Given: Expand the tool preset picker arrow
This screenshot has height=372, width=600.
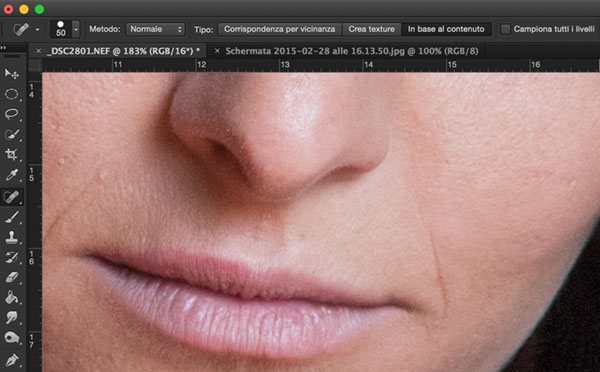Looking at the screenshot, I should tap(38, 29).
